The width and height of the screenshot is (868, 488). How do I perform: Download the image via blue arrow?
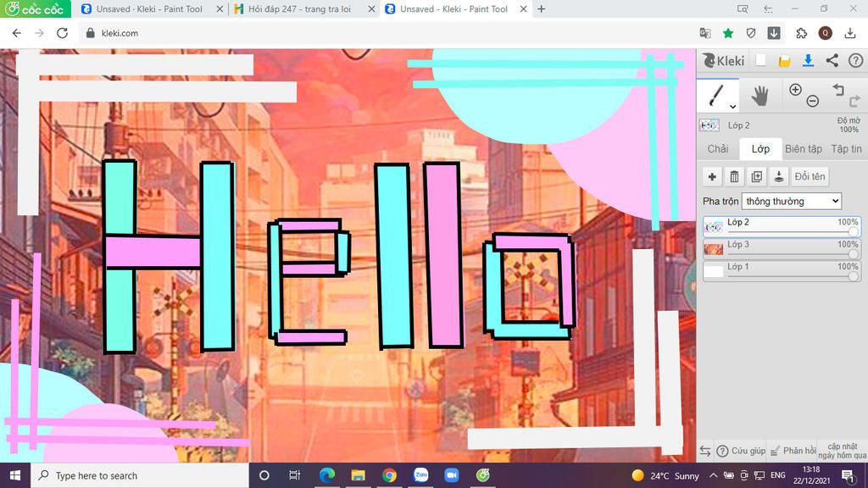coord(808,60)
